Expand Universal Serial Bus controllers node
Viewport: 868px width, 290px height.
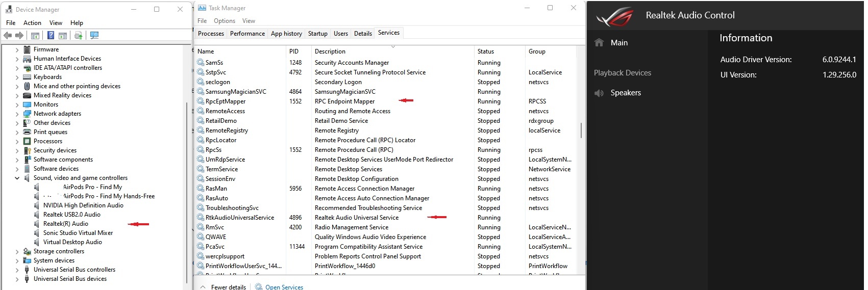[17, 270]
